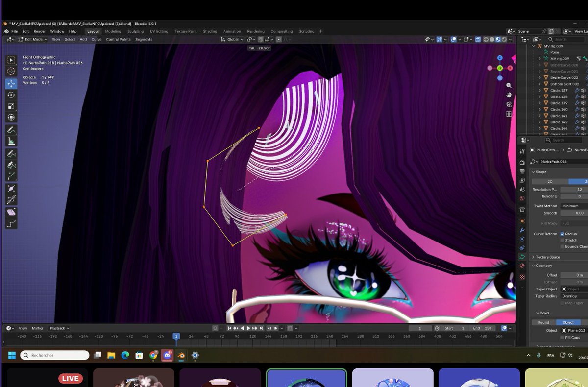This screenshot has width=588, height=387.
Task: Click the wrench modifier icon beside Circle.137
Action: pos(577,90)
